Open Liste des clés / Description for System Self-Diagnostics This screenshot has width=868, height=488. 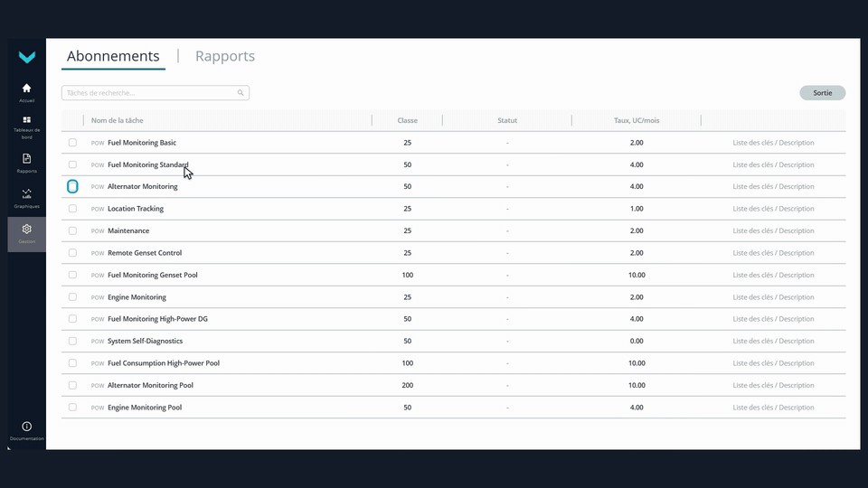point(773,341)
